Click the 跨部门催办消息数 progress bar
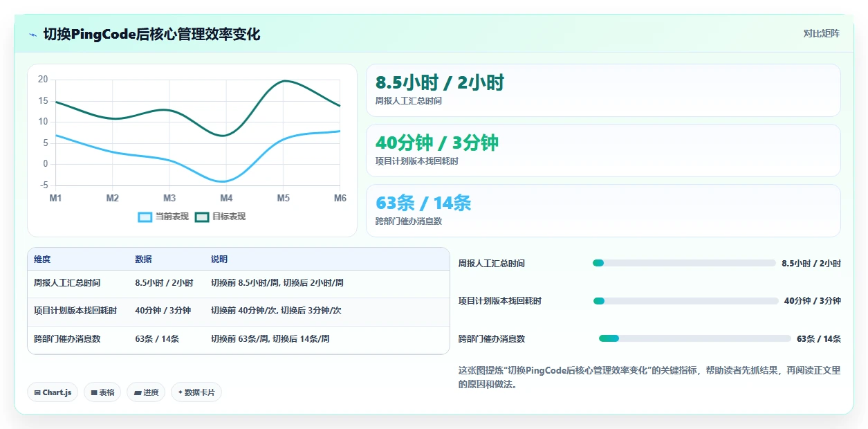The width and height of the screenshot is (868, 429). [x=694, y=338]
